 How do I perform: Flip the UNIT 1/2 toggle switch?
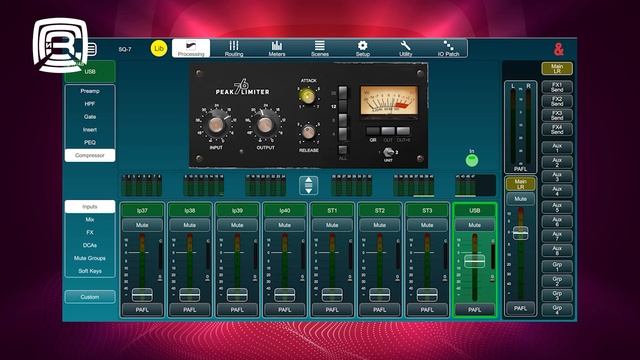tap(388, 153)
